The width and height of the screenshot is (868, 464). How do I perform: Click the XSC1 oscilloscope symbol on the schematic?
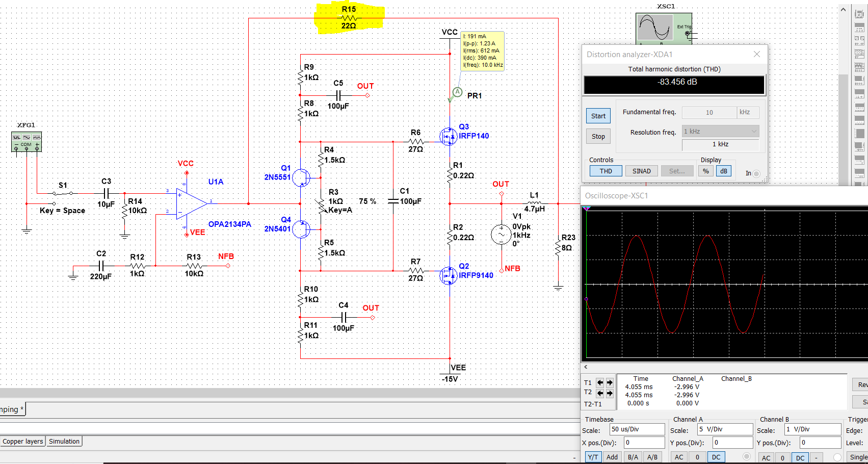click(664, 28)
